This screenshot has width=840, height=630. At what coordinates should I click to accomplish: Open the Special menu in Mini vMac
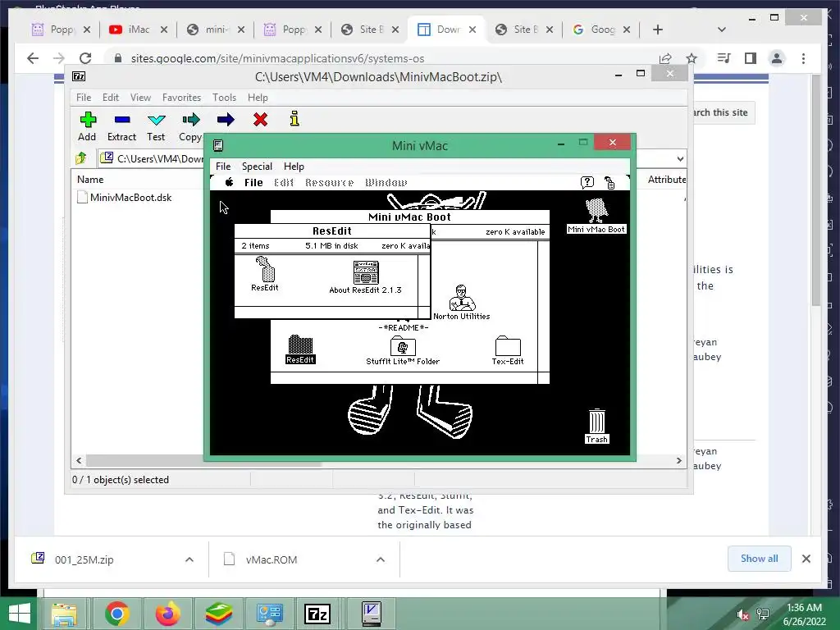click(257, 167)
